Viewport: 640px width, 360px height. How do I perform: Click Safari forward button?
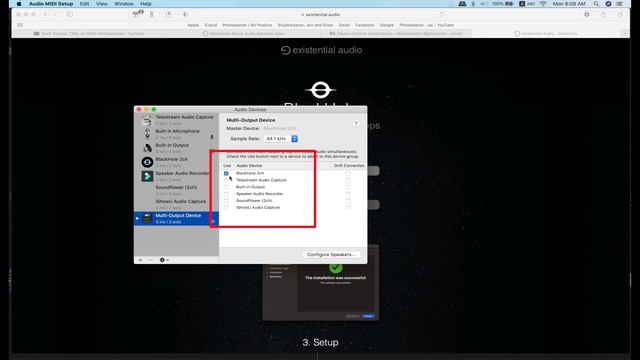(x=54, y=14)
